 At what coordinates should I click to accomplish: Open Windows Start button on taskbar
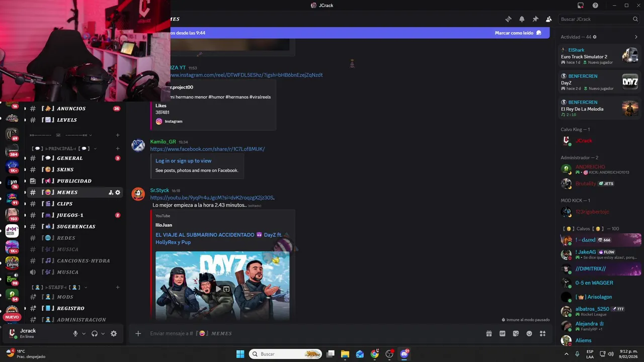(x=240, y=354)
